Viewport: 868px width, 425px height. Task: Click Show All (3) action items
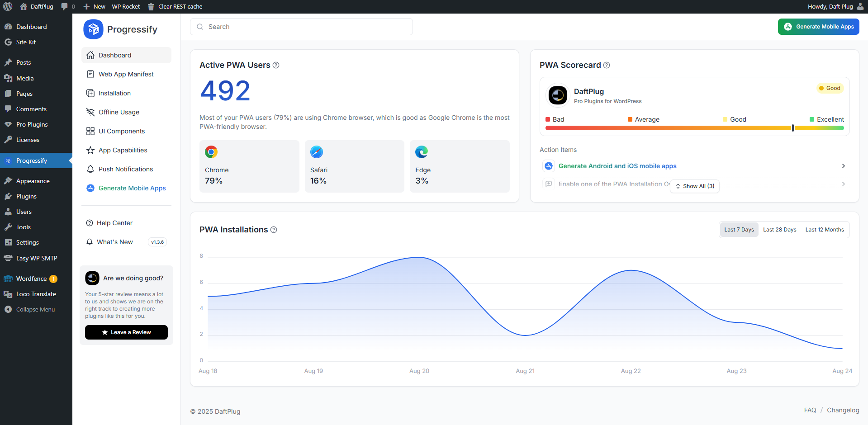click(x=694, y=186)
